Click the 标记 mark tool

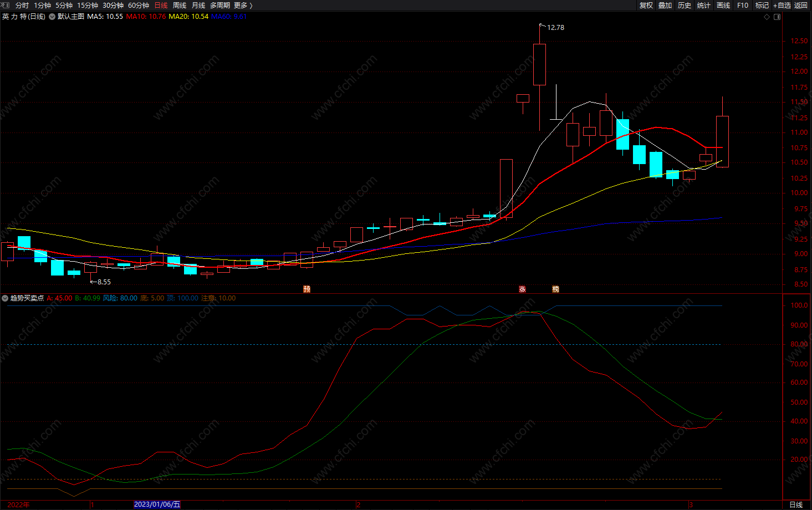(762, 5)
